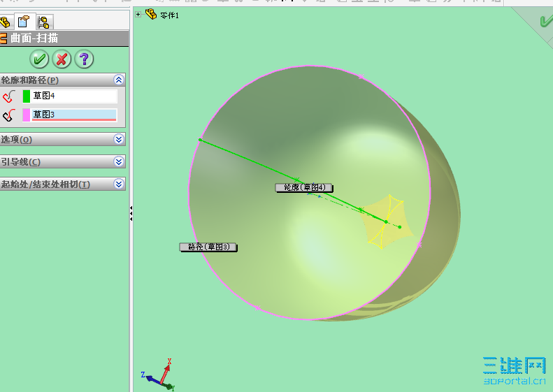Viewport: 553px width, 392px height.
Task: Switch to the FeatureManager design tree tab
Action: click(6, 22)
